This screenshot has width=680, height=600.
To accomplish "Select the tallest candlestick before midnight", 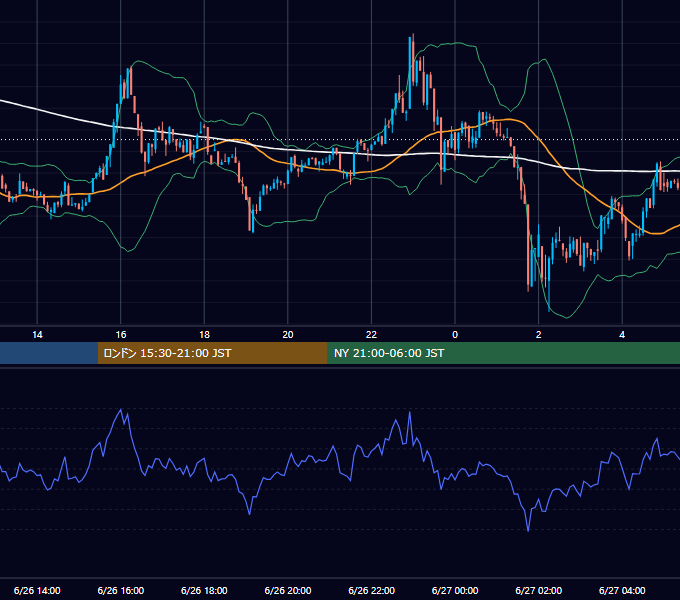I will [409, 73].
